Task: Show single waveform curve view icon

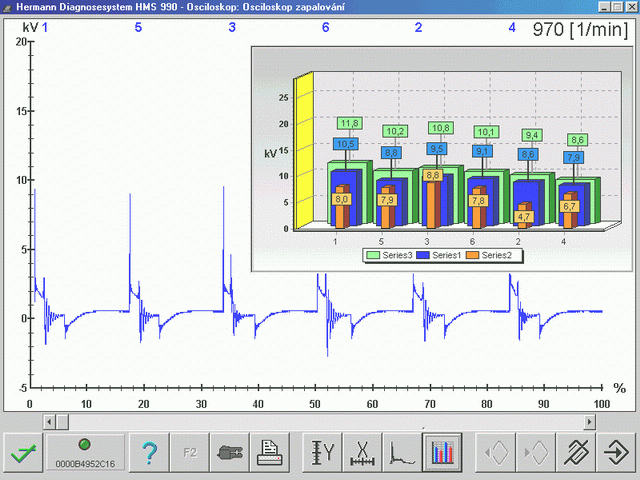Action: click(x=402, y=453)
